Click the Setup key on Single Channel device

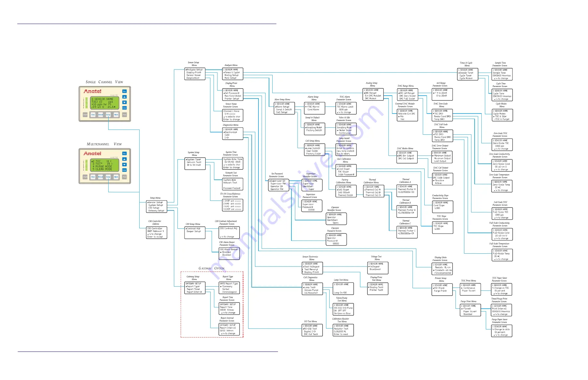click(x=108, y=115)
